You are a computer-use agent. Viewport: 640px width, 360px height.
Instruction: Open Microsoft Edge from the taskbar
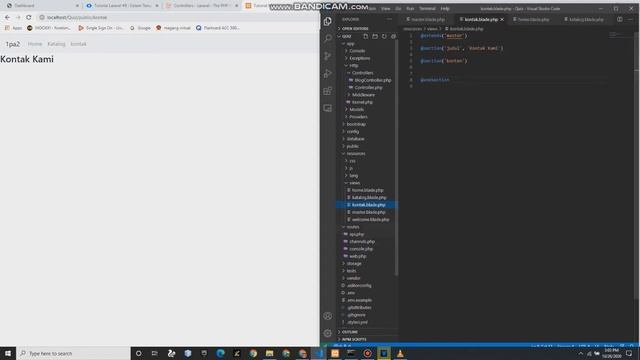coord(220,353)
